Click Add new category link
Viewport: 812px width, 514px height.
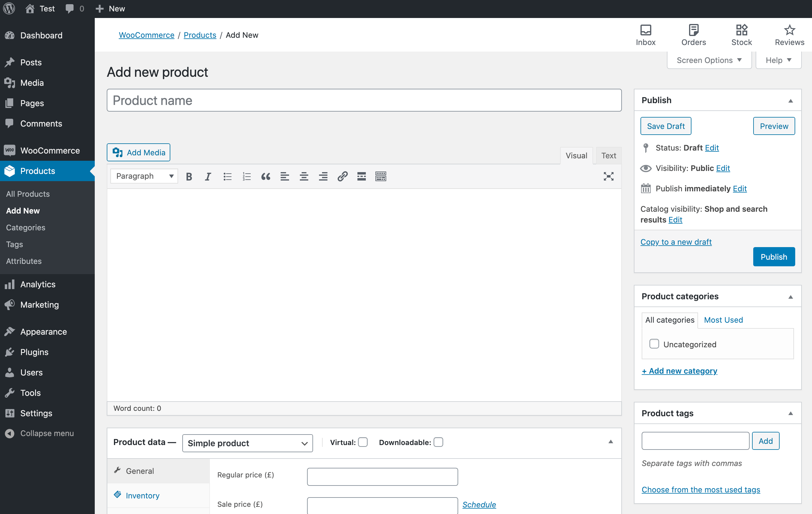click(679, 371)
